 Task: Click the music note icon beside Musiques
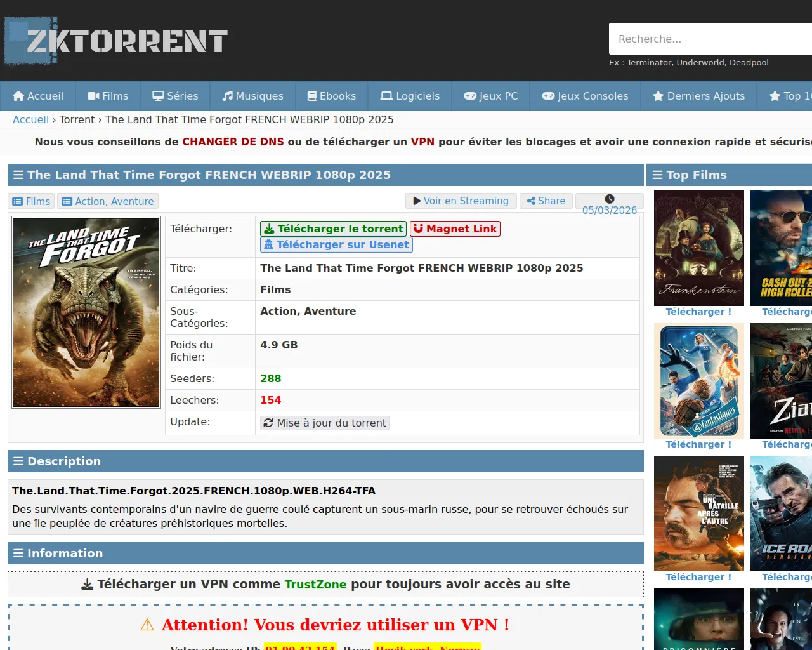(227, 96)
